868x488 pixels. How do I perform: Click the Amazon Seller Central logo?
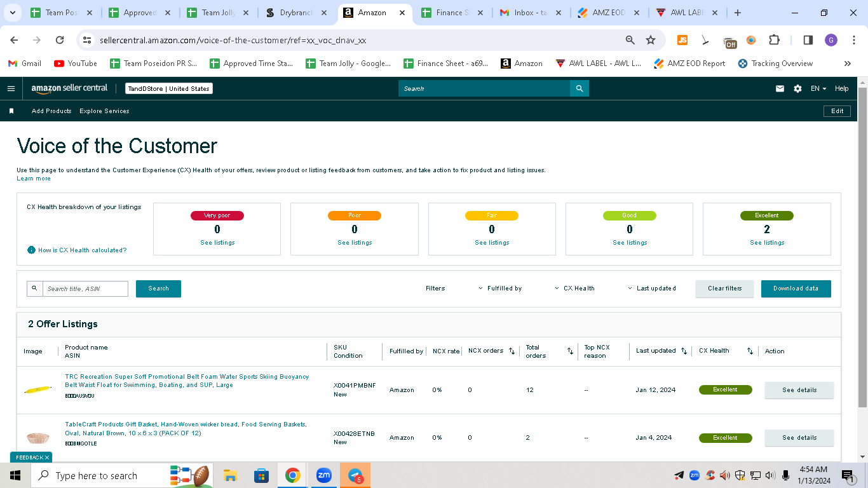point(69,88)
